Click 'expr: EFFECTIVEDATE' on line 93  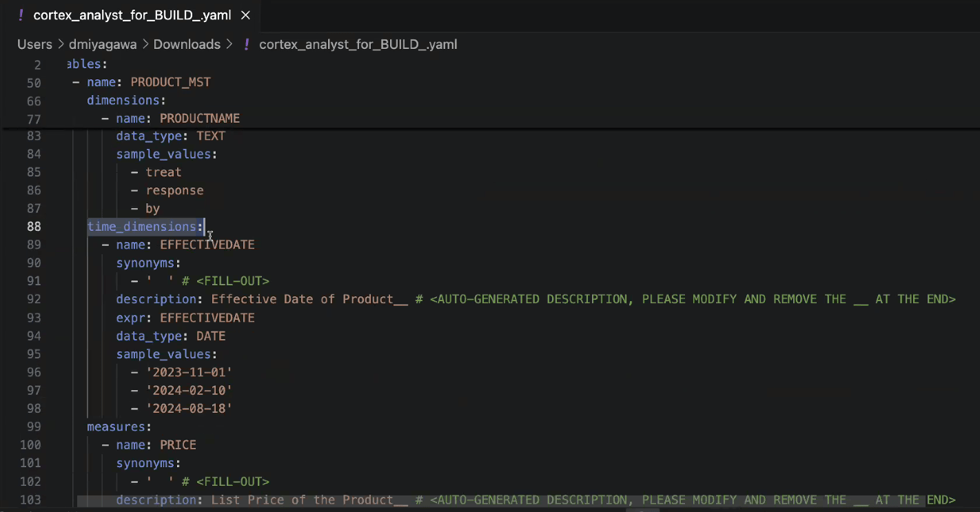(185, 318)
